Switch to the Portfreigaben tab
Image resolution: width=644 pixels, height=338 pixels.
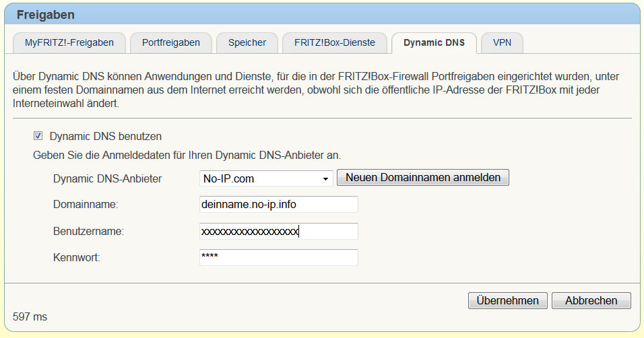(x=171, y=42)
